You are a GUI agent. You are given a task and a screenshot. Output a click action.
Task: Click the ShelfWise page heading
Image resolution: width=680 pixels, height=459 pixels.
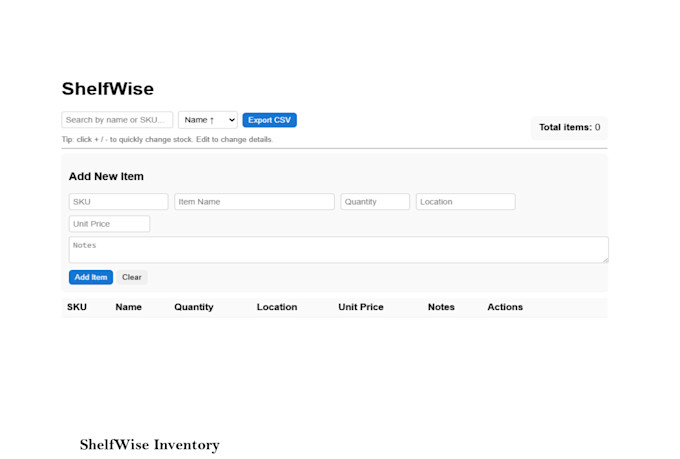108,89
